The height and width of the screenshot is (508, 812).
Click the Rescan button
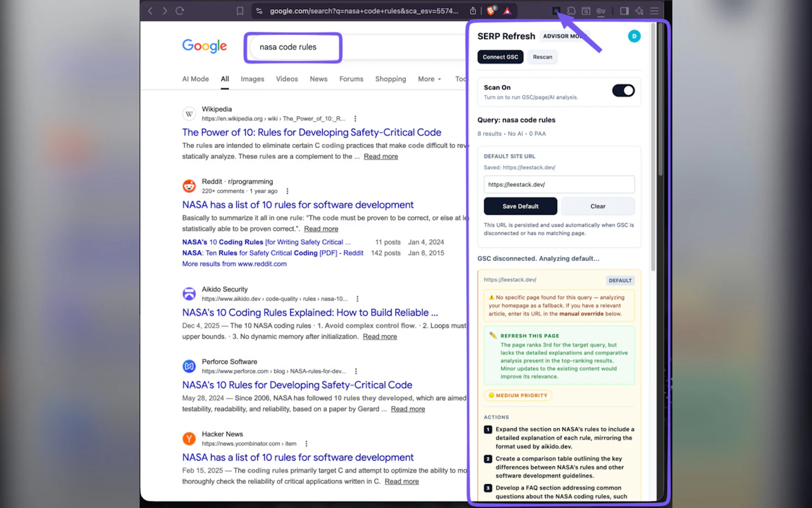tap(543, 57)
